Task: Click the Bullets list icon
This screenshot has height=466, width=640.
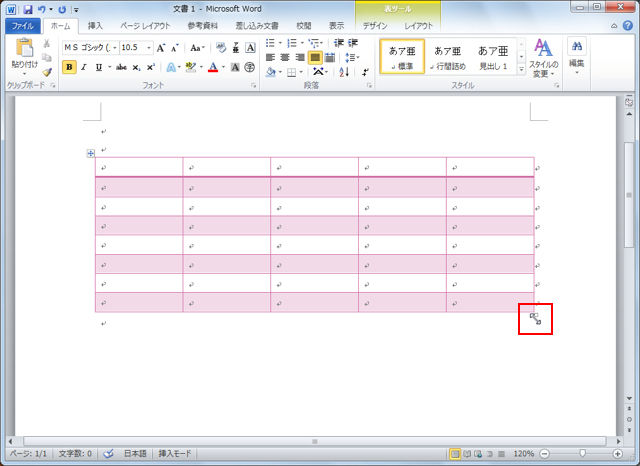Action: [270, 43]
